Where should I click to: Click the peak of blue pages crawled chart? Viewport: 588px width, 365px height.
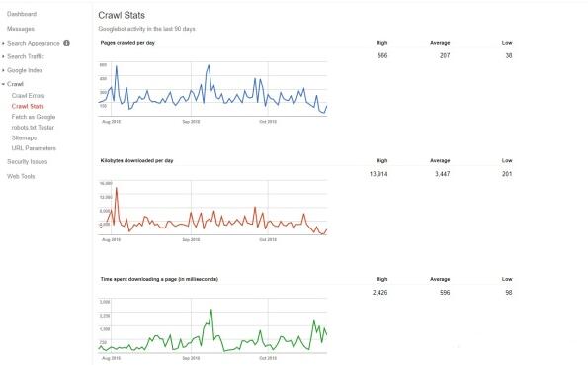click(209, 65)
